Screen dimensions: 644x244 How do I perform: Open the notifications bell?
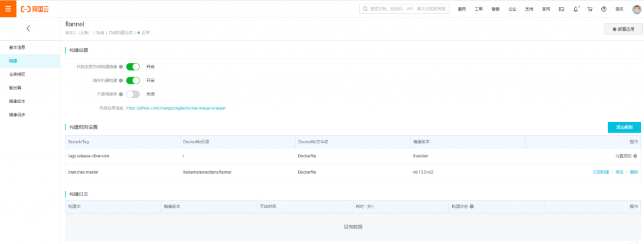click(575, 9)
